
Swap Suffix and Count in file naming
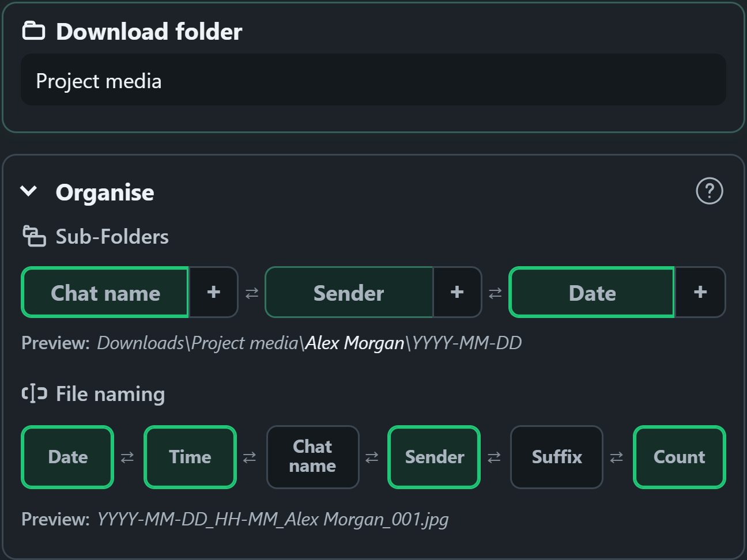click(616, 457)
